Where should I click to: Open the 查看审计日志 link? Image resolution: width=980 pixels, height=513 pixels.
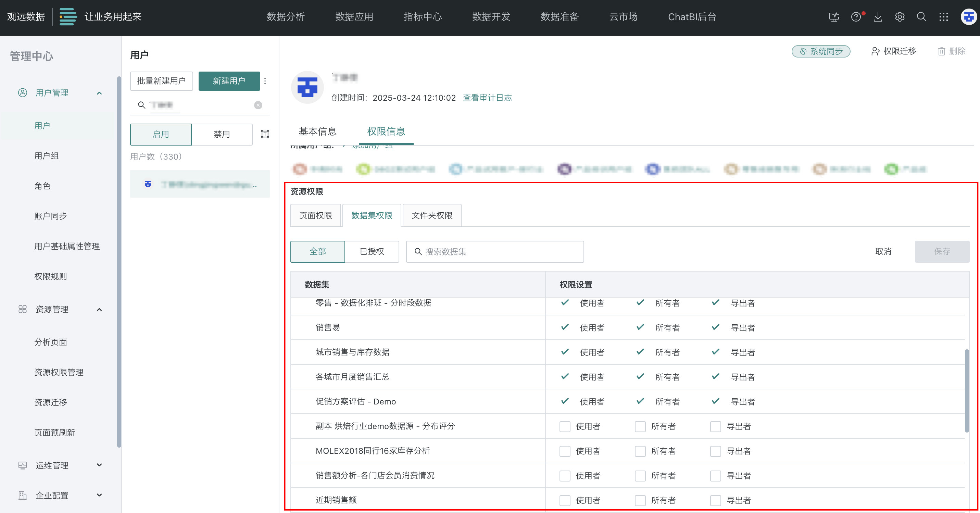[487, 98]
